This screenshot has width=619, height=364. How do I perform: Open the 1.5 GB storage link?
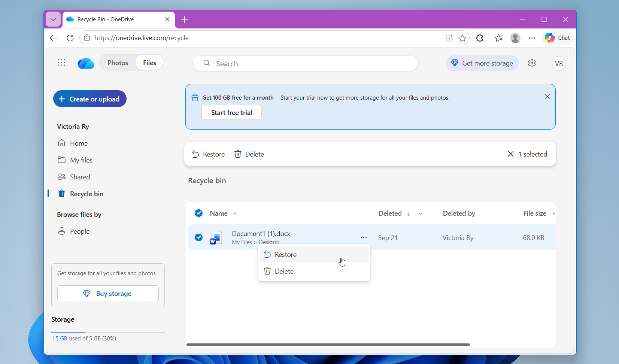pos(59,339)
